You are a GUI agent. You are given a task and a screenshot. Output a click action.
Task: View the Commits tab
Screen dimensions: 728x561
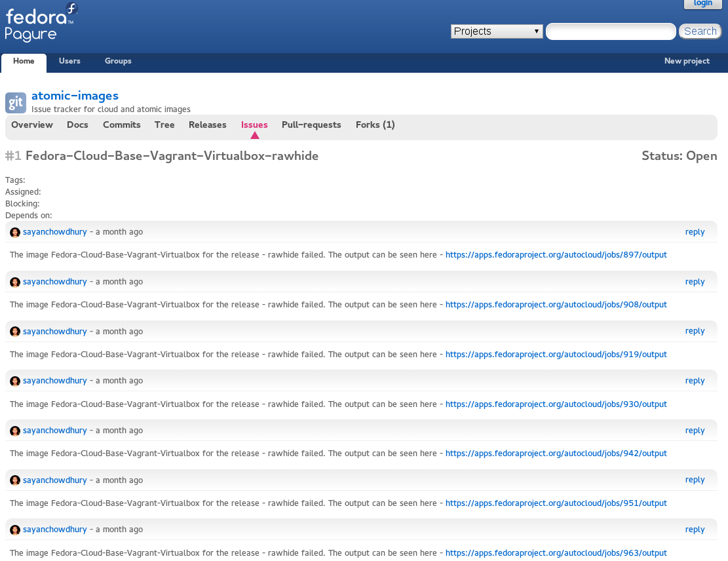(122, 125)
